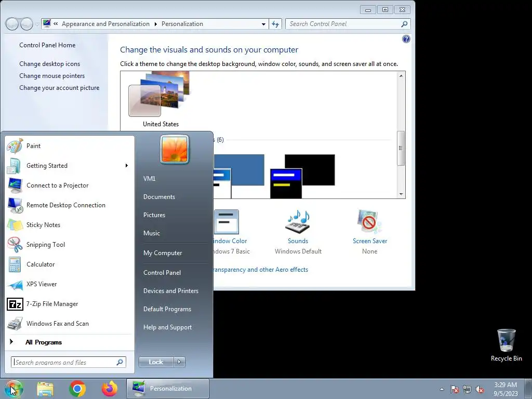
Task: Click the Personalization taskbar button
Action: point(168,389)
